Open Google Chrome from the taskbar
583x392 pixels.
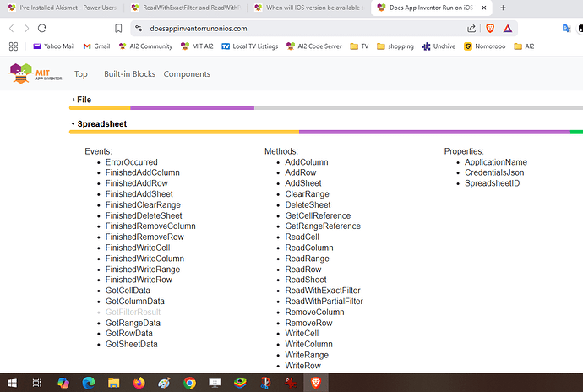189,383
